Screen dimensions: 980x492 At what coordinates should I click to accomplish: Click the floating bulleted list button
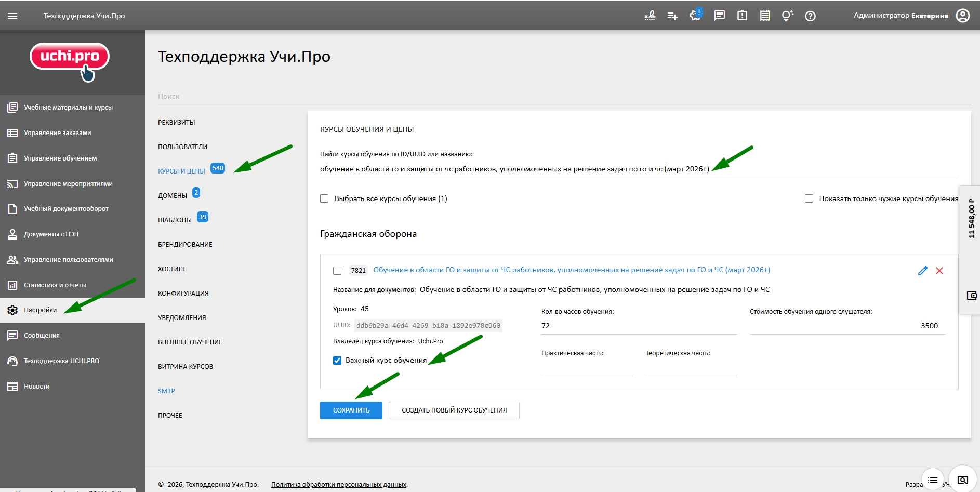(x=933, y=480)
